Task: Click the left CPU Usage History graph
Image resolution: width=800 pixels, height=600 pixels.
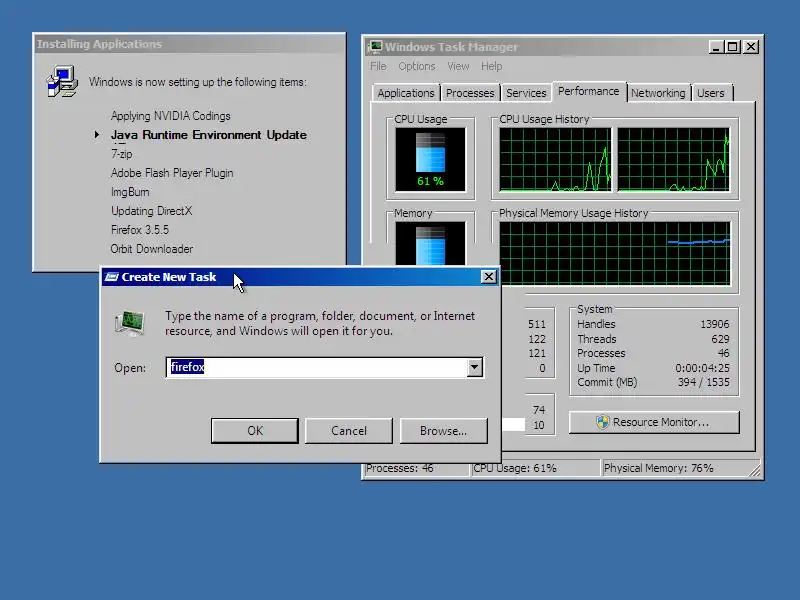Action: click(x=555, y=160)
